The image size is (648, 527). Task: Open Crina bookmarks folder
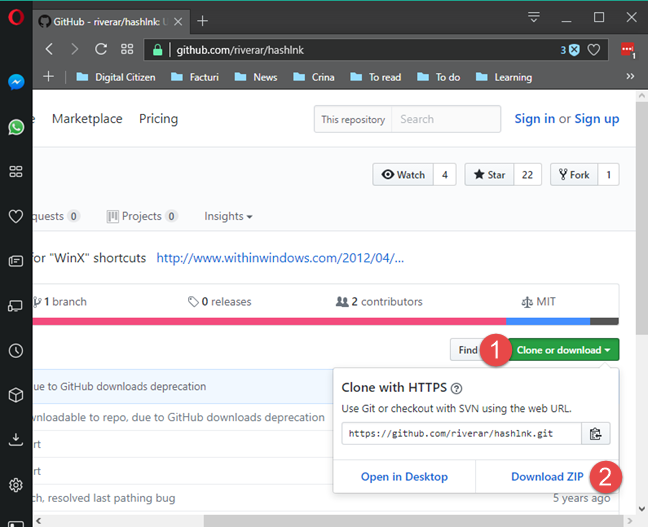(x=314, y=77)
